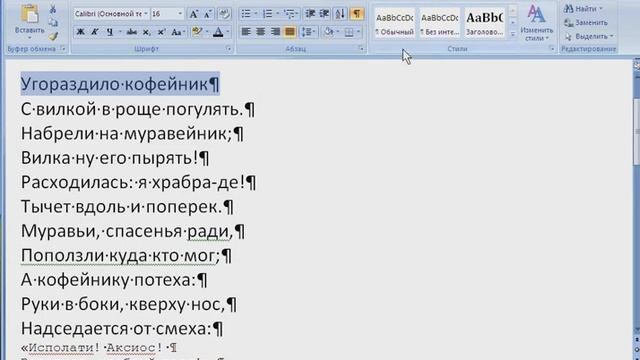The image size is (640, 360).
Task: Increase font size with the large A icon
Action: (194, 14)
